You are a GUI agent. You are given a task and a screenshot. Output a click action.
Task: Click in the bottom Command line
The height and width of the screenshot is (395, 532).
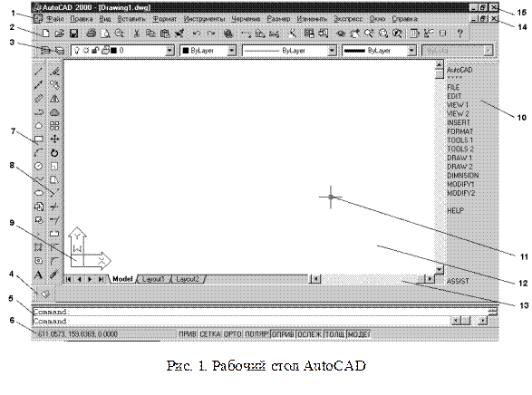click(241, 321)
